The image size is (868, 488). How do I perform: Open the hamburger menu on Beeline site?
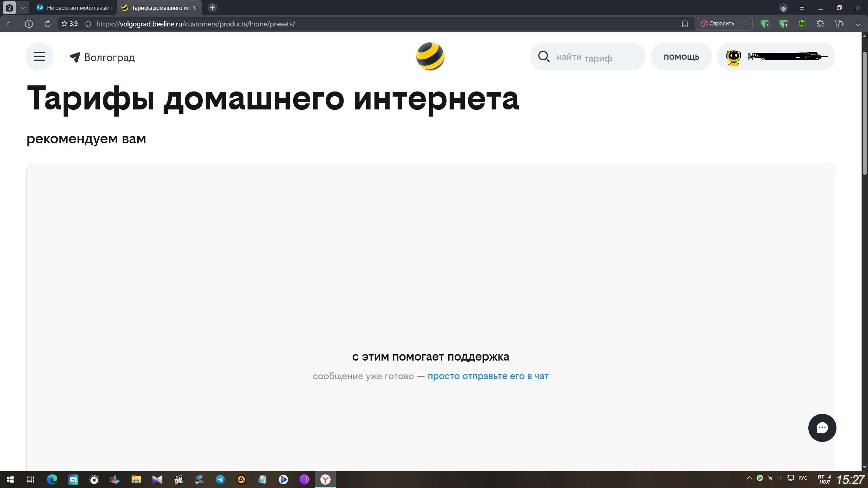click(x=39, y=57)
